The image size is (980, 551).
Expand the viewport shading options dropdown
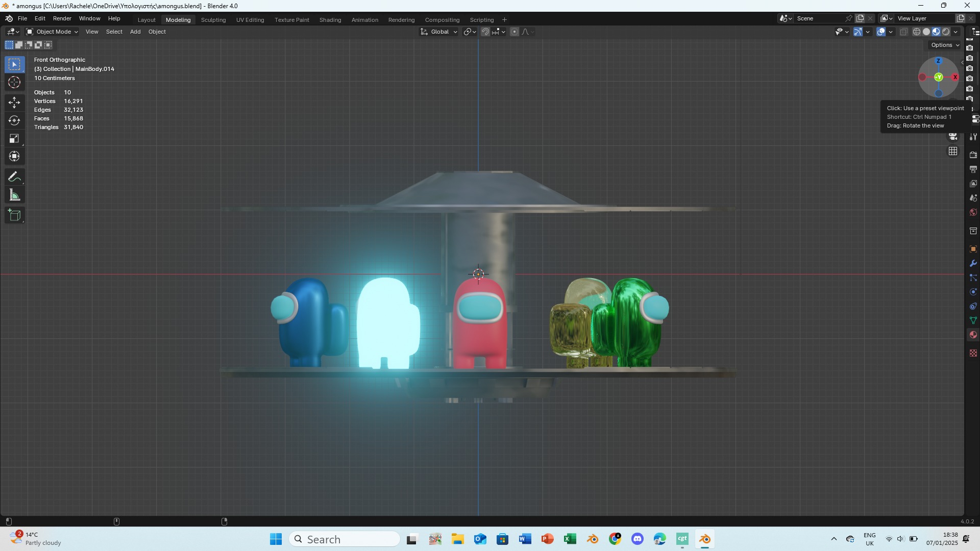(x=955, y=32)
